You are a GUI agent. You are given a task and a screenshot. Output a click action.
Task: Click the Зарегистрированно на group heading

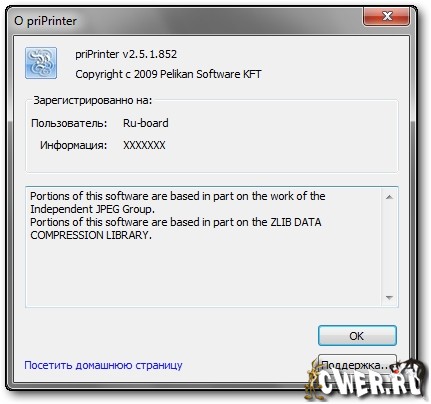[92, 100]
